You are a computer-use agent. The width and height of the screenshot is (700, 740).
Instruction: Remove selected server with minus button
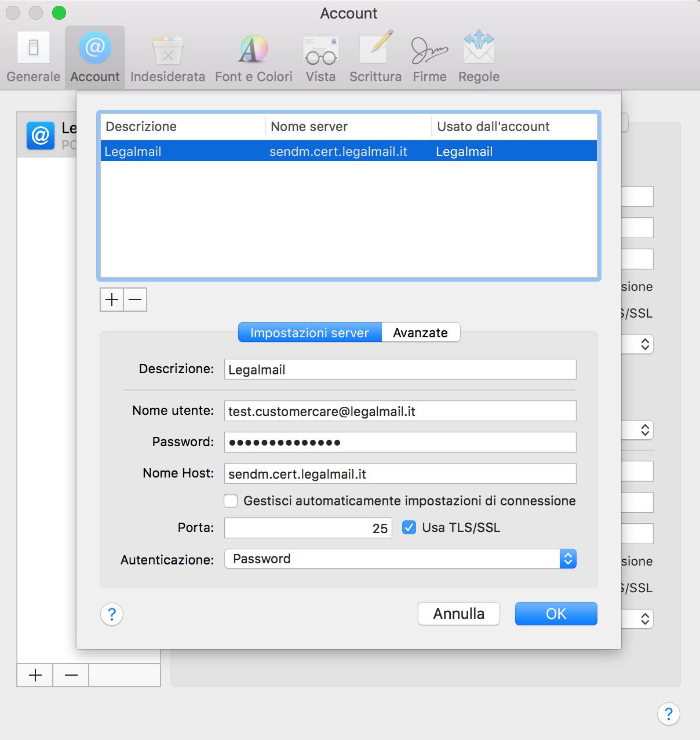coord(135,300)
